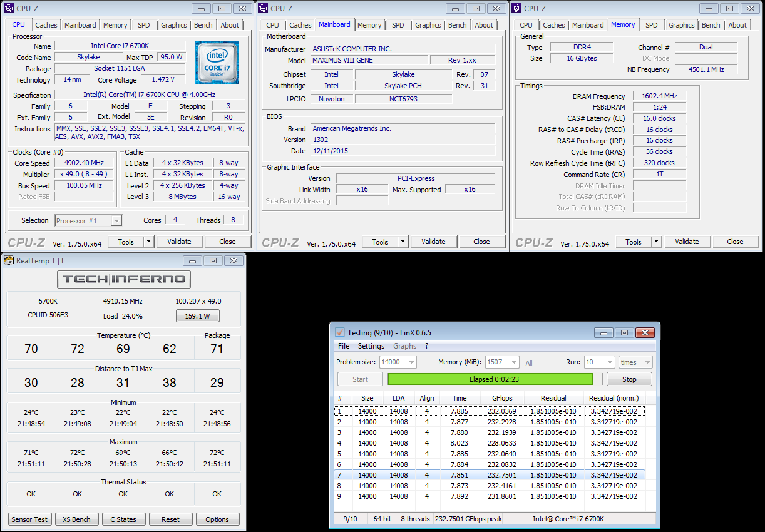Sort LinX table by Time column
The image size is (765, 532).
tap(460, 398)
